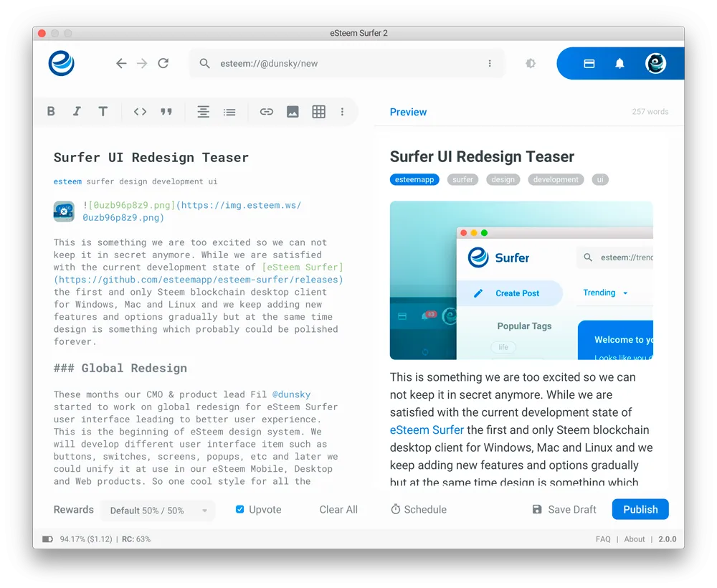Center align text icon

204,112
